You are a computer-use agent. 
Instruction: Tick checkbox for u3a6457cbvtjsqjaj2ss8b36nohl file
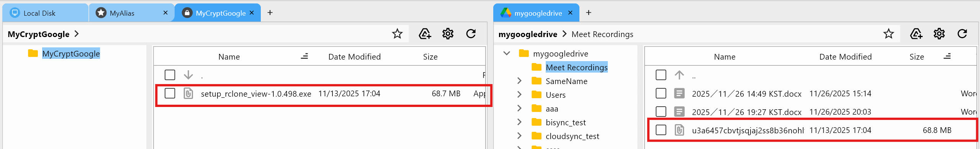click(x=661, y=130)
